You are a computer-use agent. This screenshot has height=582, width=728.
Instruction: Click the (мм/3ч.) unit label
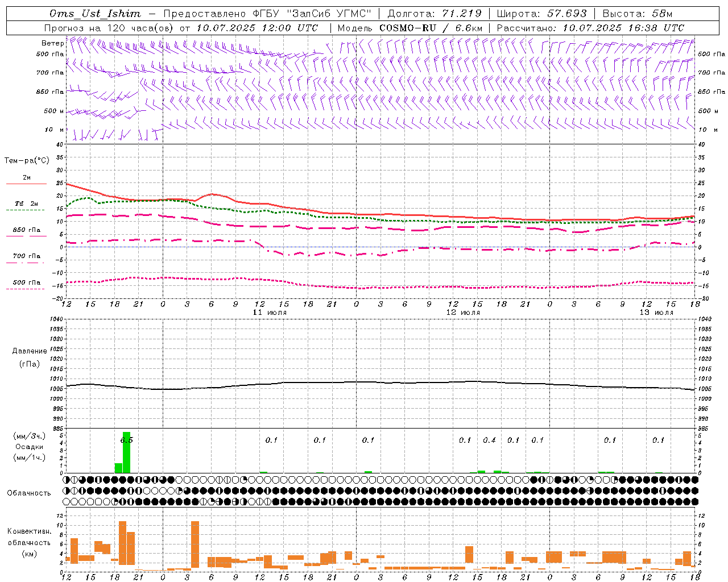(x=30, y=436)
